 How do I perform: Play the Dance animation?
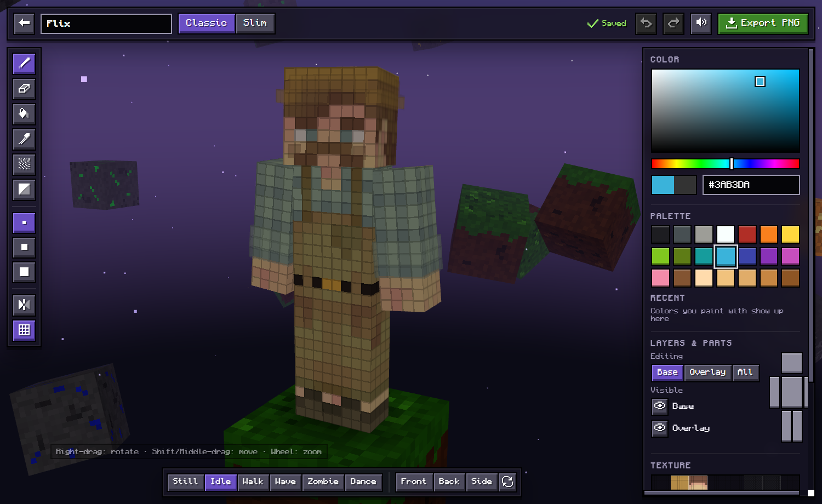point(363,482)
